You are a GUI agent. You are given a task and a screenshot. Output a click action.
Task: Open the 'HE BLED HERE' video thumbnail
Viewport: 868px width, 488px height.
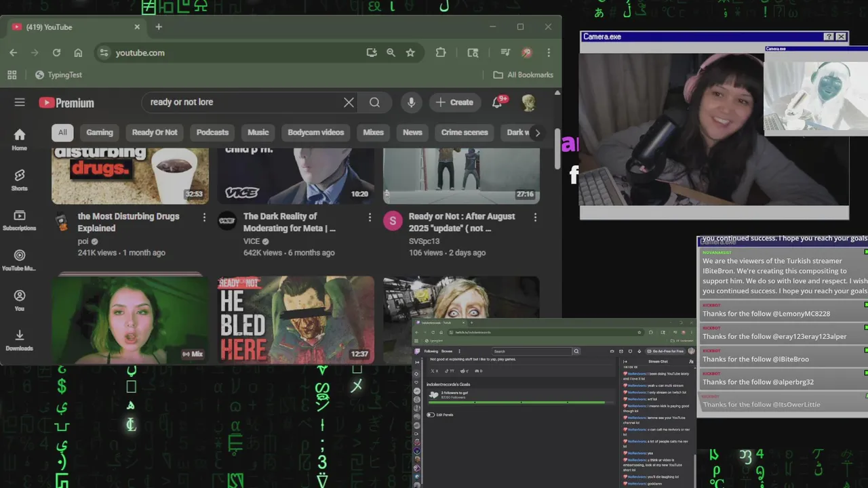click(x=296, y=319)
